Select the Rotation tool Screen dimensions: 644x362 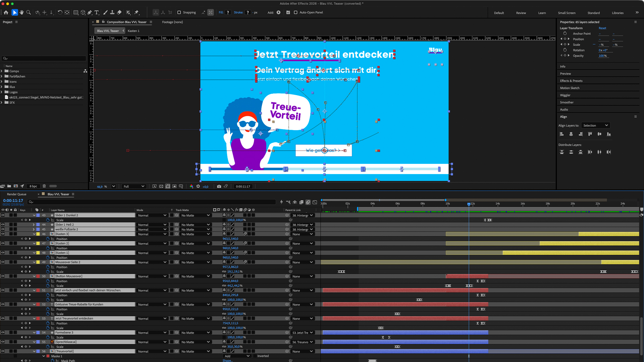click(x=60, y=12)
